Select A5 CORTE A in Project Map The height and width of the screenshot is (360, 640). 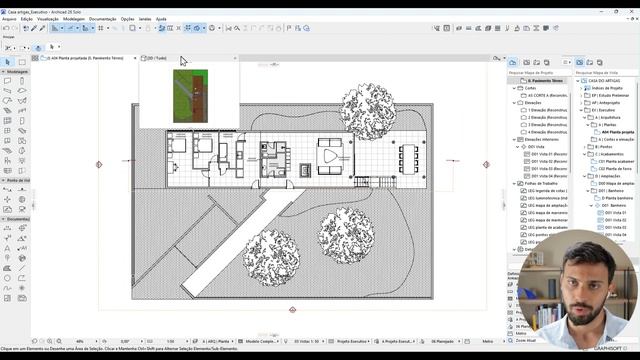pos(547,96)
